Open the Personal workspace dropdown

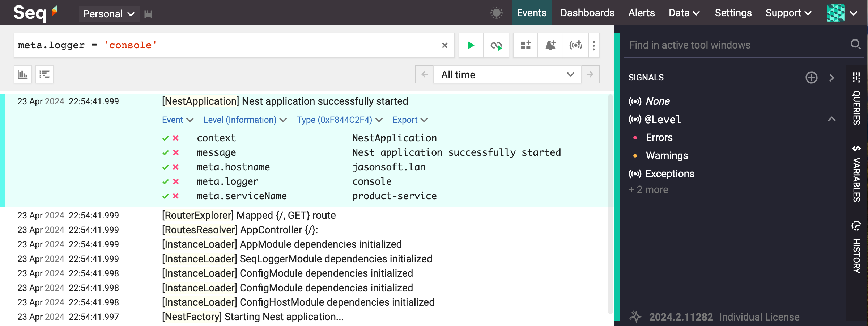(109, 14)
